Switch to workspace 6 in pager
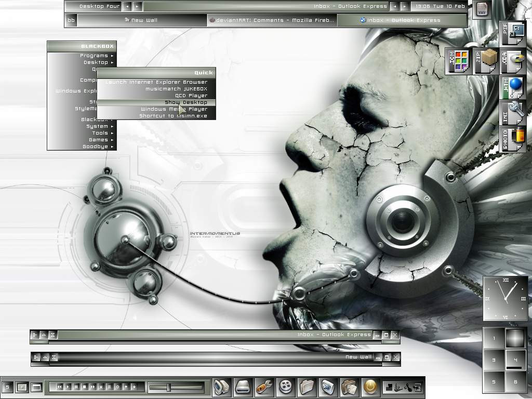This screenshot has height=399, width=532. click(515, 382)
